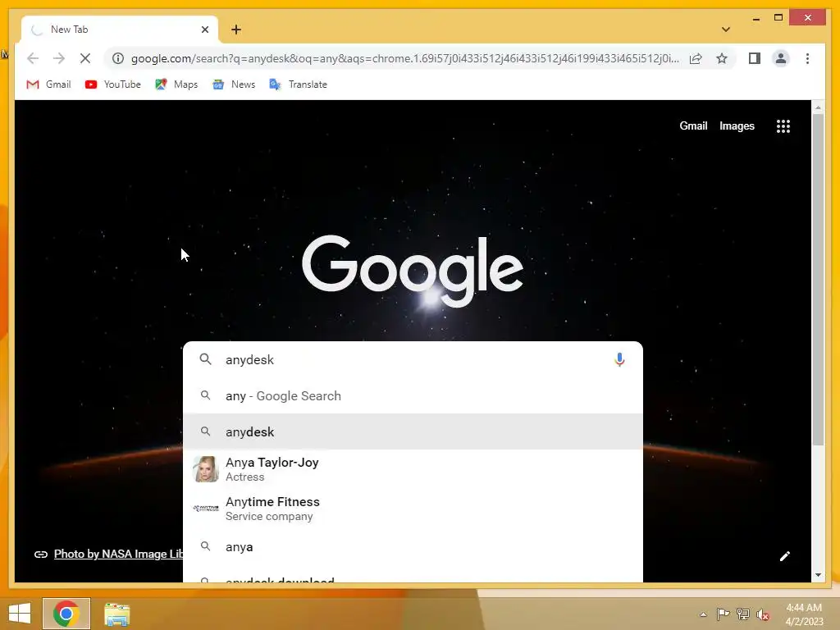840x630 pixels.
Task: Select the 'anya' suggestion
Action: [x=413, y=547]
